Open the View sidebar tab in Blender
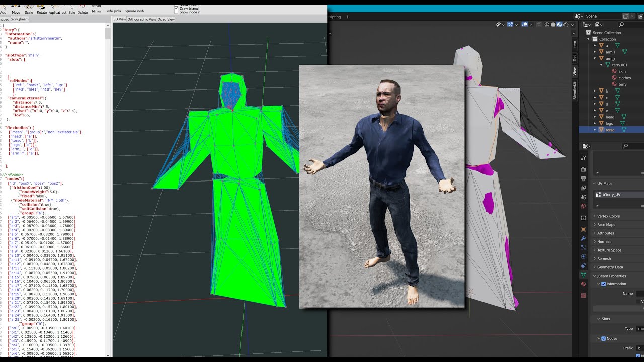 click(575, 71)
